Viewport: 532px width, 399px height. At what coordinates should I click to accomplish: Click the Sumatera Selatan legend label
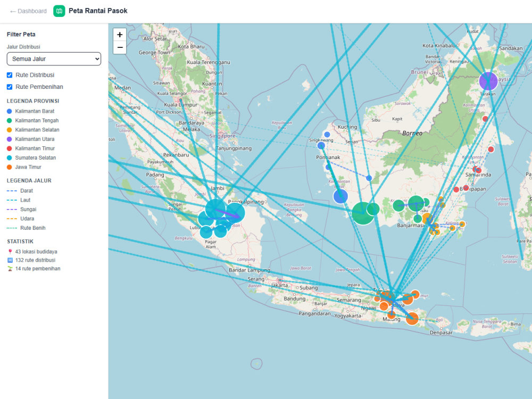(35, 158)
